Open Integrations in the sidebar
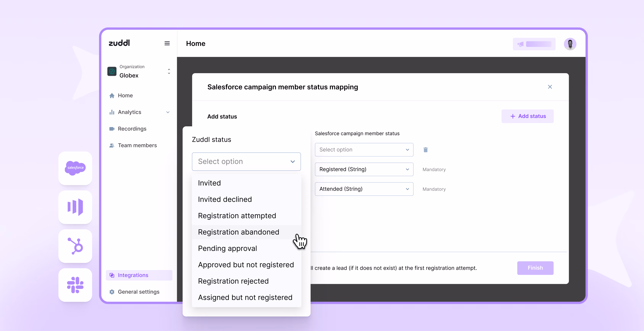644x331 pixels. pyautogui.click(x=139, y=275)
